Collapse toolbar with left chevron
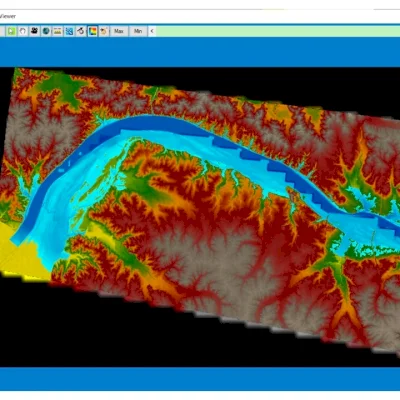Viewport: 400px width, 400px height. tap(152, 31)
